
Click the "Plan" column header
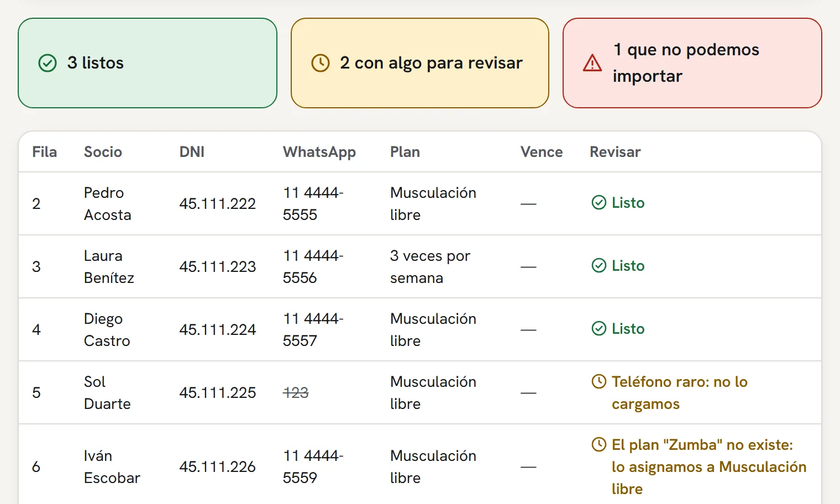tap(405, 152)
